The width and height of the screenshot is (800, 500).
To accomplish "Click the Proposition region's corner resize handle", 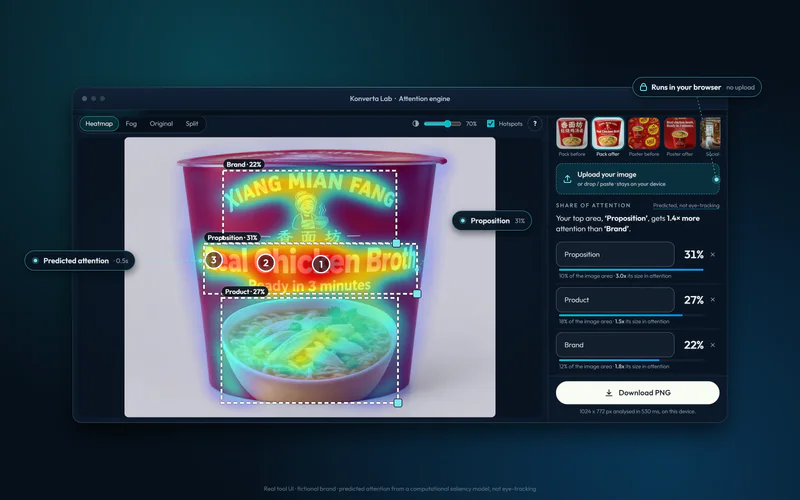I will click(x=417, y=293).
